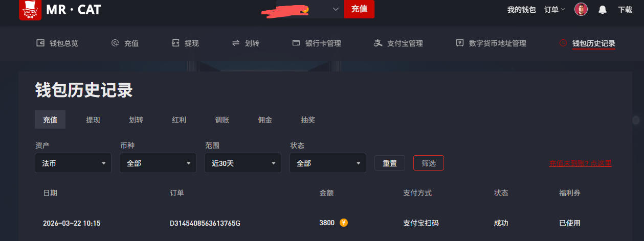Click the 筛选 filter button
Image resolution: width=644 pixels, height=241 pixels.
pyautogui.click(x=429, y=163)
